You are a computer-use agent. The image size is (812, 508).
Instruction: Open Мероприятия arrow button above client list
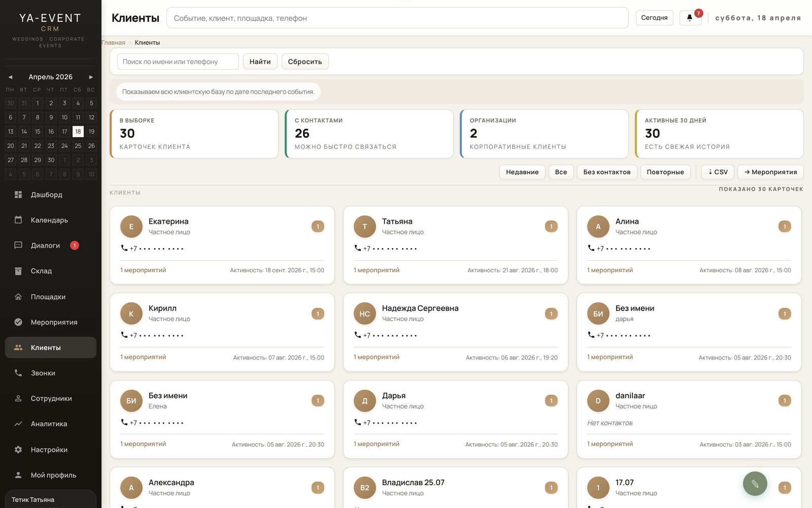click(770, 172)
